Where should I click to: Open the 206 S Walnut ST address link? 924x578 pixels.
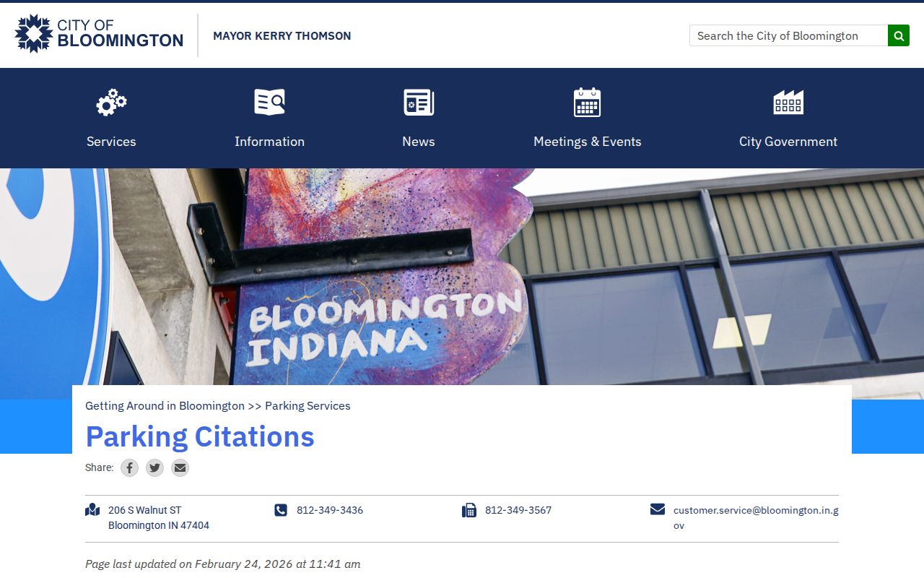(x=159, y=518)
